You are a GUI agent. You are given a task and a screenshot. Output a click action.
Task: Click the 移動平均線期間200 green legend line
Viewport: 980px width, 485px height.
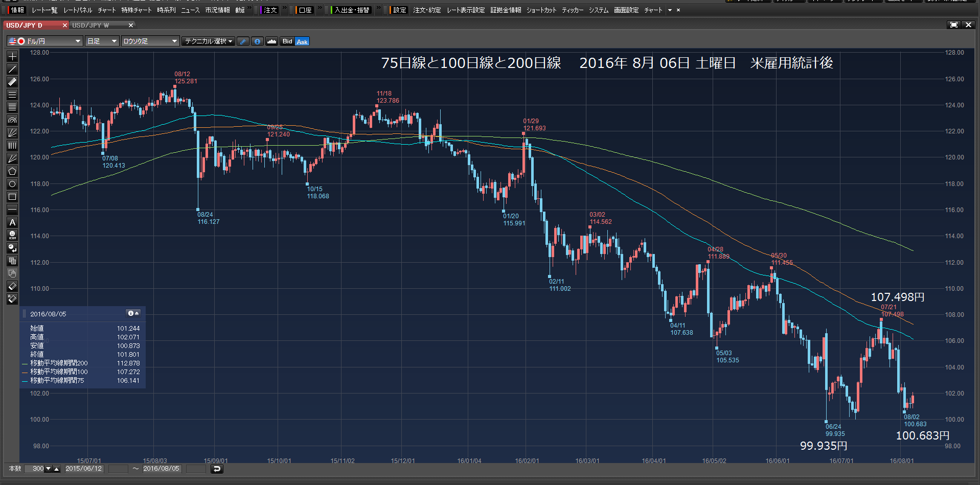pos(25,363)
